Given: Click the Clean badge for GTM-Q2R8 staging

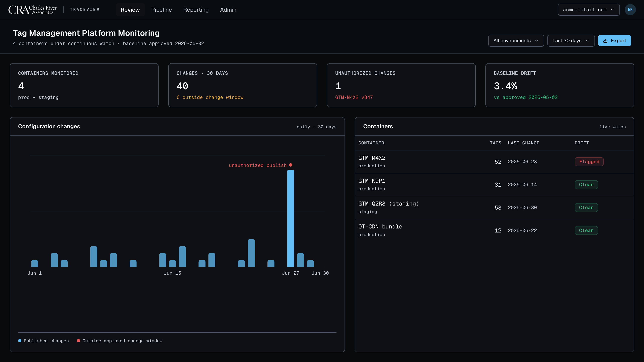Looking at the screenshot, I should pos(586,208).
